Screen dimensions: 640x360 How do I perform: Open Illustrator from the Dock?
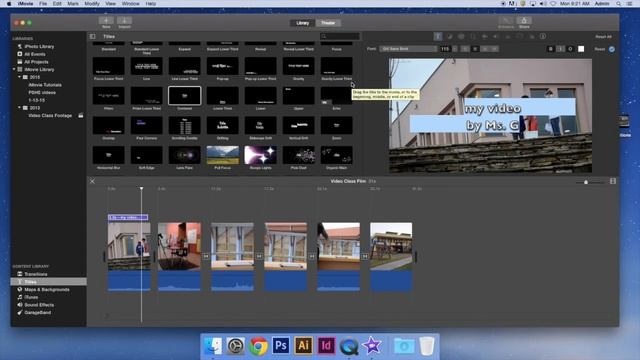tap(303, 346)
